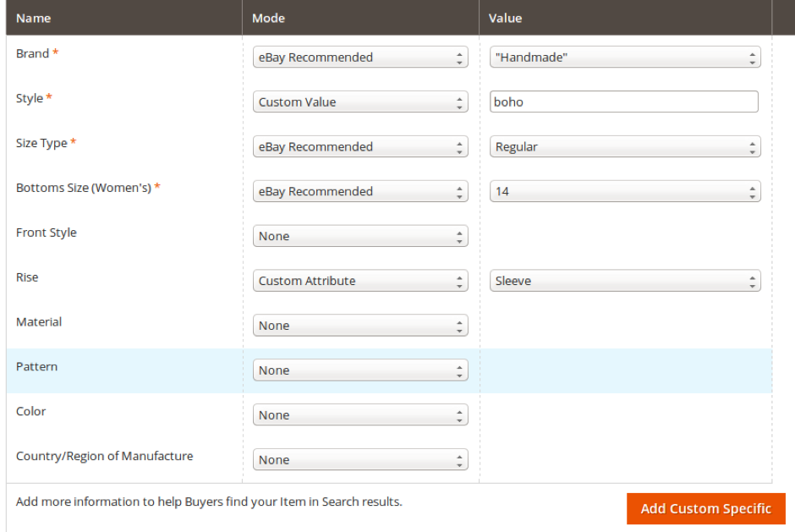795x532 pixels.
Task: Open the Material mode dropdown
Action: pos(360,325)
